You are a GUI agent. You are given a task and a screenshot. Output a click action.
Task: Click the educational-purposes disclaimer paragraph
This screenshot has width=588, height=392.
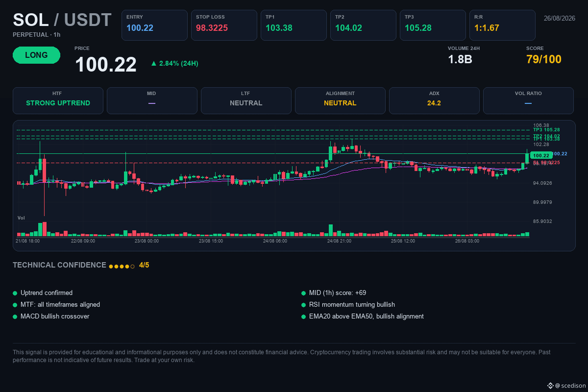[x=282, y=356]
